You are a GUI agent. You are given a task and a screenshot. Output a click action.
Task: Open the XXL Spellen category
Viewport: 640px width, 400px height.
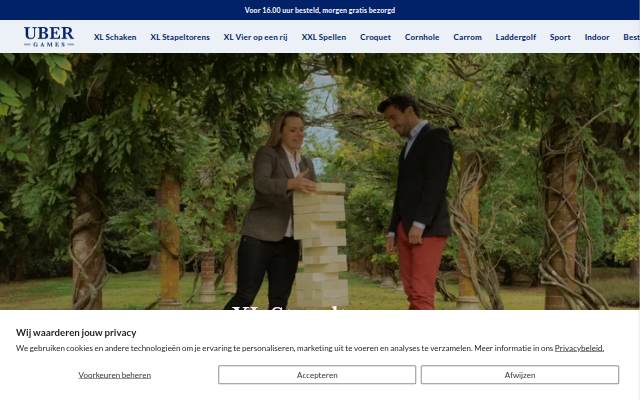click(324, 37)
